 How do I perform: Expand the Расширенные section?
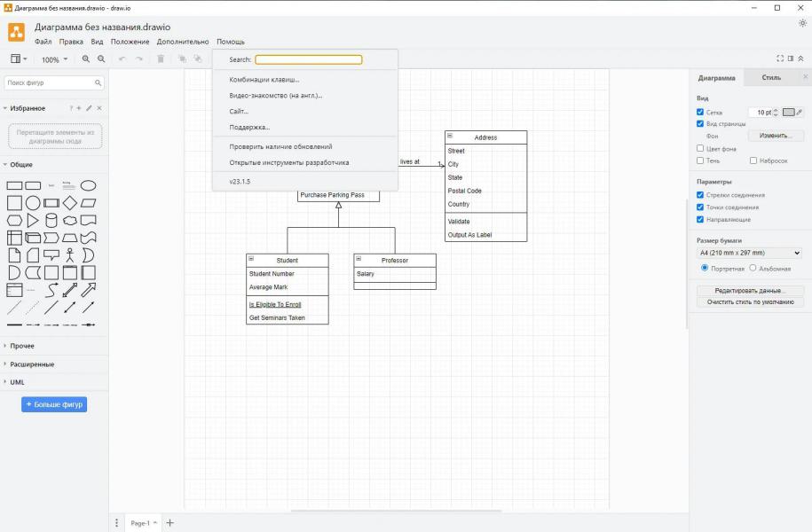click(x=5, y=364)
